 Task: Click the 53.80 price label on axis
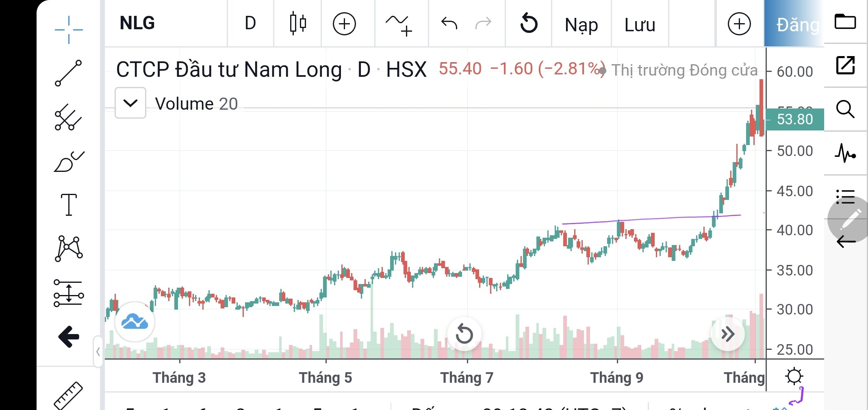(795, 119)
